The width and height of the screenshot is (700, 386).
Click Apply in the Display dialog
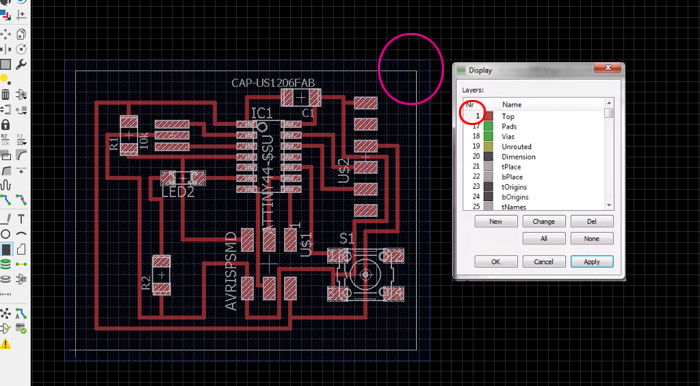592,261
